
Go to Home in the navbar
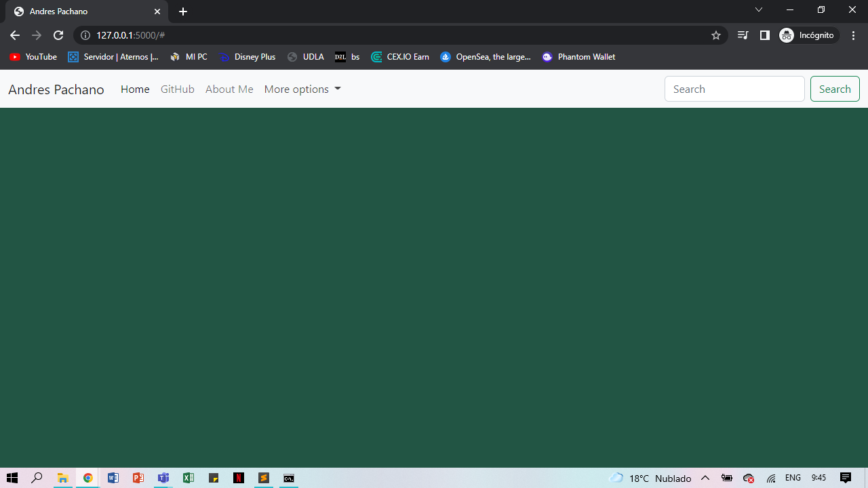135,89
